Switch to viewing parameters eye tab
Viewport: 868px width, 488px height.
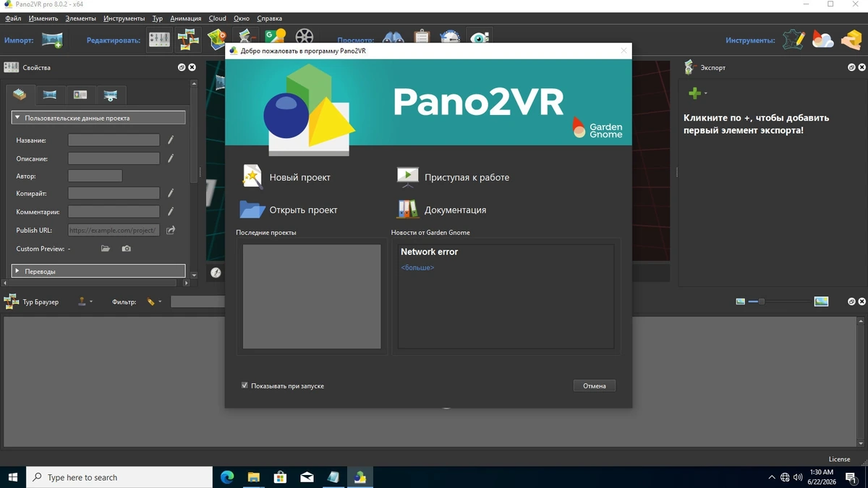coord(111,95)
